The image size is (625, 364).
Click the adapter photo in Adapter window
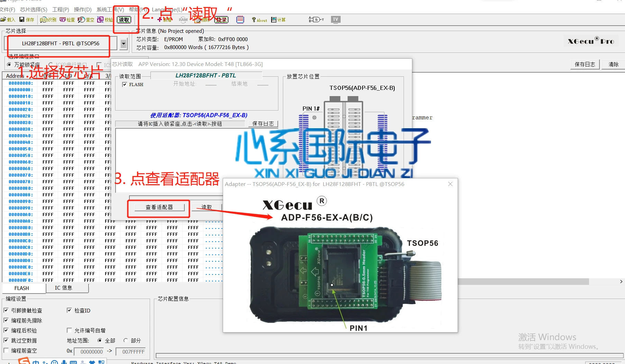(x=345, y=275)
